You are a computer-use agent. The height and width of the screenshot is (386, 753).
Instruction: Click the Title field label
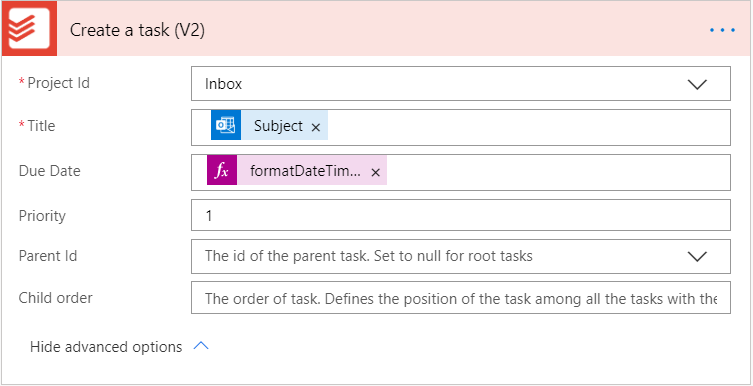click(41, 126)
